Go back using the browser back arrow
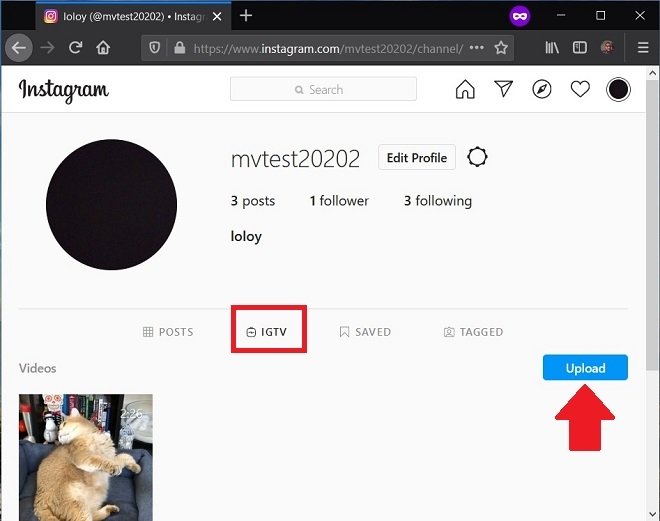660x521 pixels. click(x=19, y=48)
